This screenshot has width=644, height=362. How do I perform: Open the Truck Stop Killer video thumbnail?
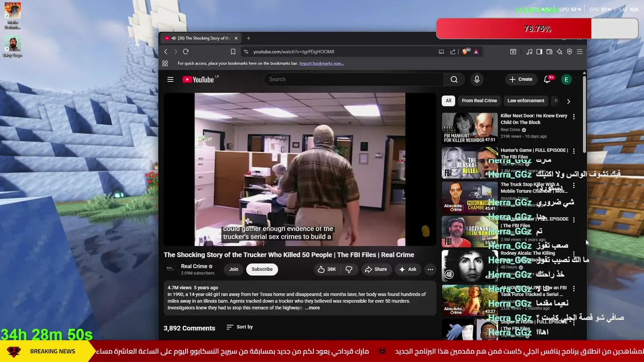(469, 197)
